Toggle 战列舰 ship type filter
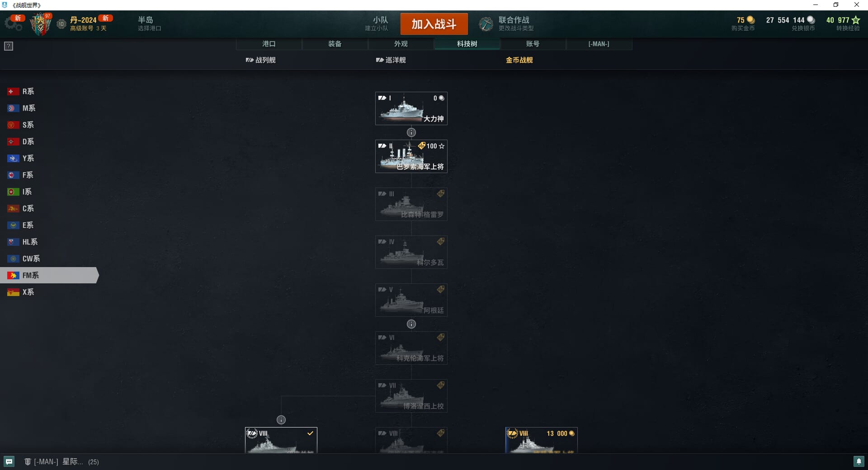Image resolution: width=868 pixels, height=470 pixels. [x=261, y=60]
